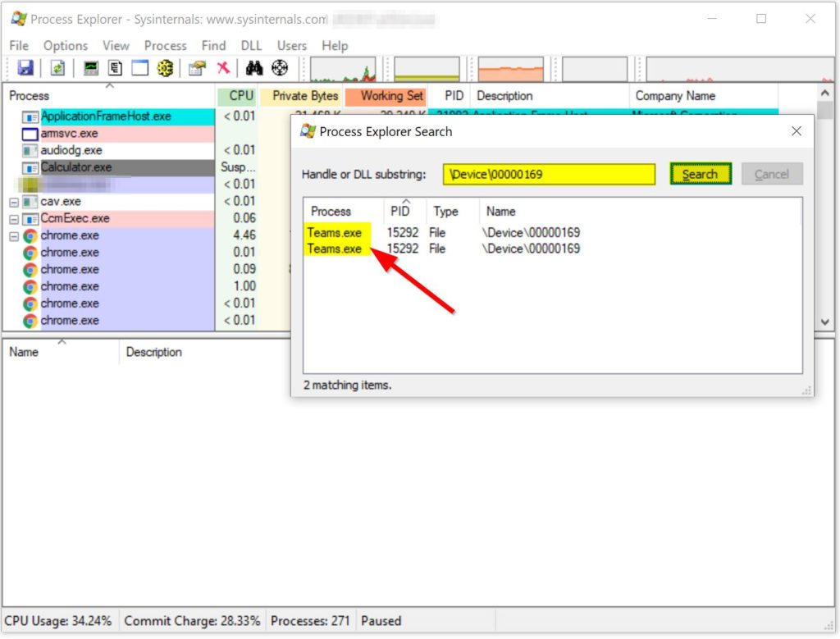This screenshot has width=840, height=639.
Task: Click the binoculars Find Handle icon
Action: (254, 69)
